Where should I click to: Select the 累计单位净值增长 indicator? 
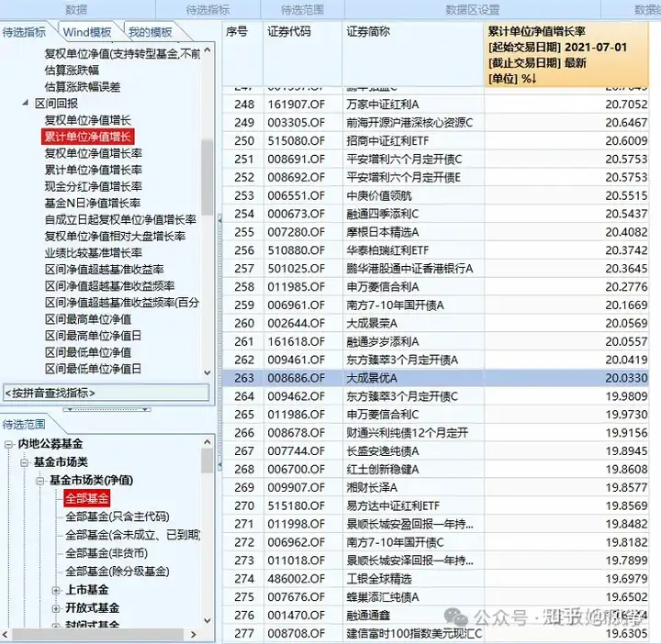click(x=88, y=137)
